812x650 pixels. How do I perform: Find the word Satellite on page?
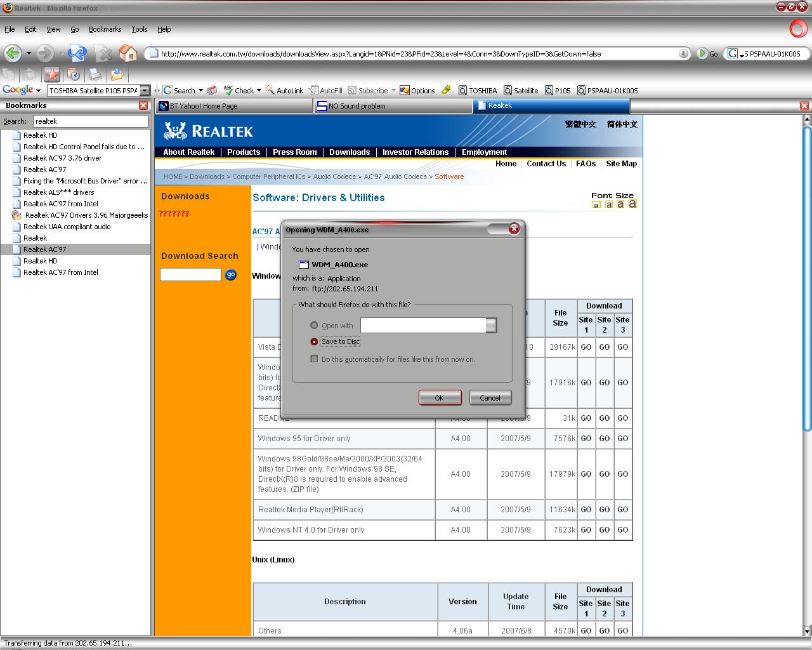point(521,90)
